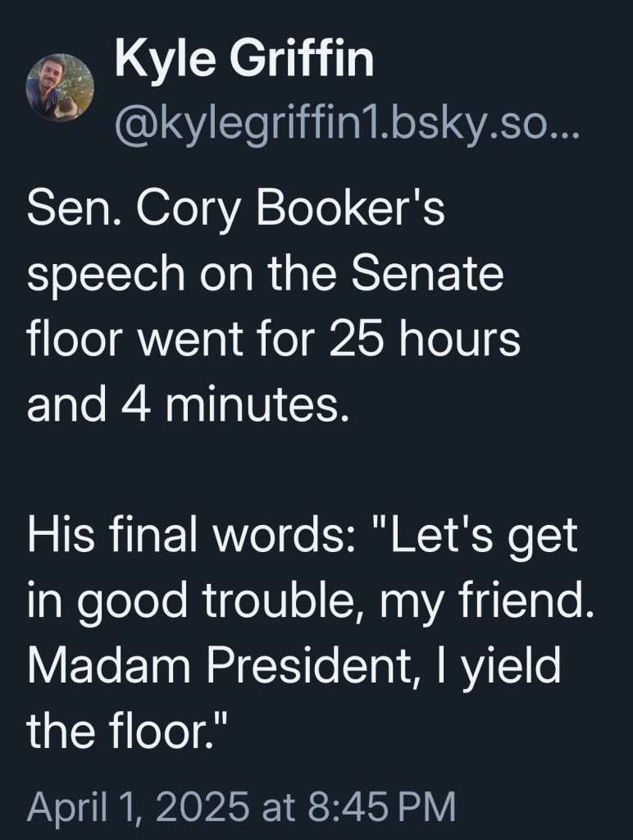Click the Kyle Griffin display name
The width and height of the screenshot is (633, 840).
coord(244,61)
